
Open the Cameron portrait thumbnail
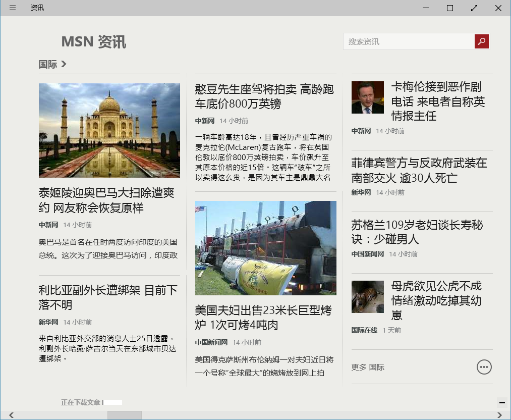[368, 97]
